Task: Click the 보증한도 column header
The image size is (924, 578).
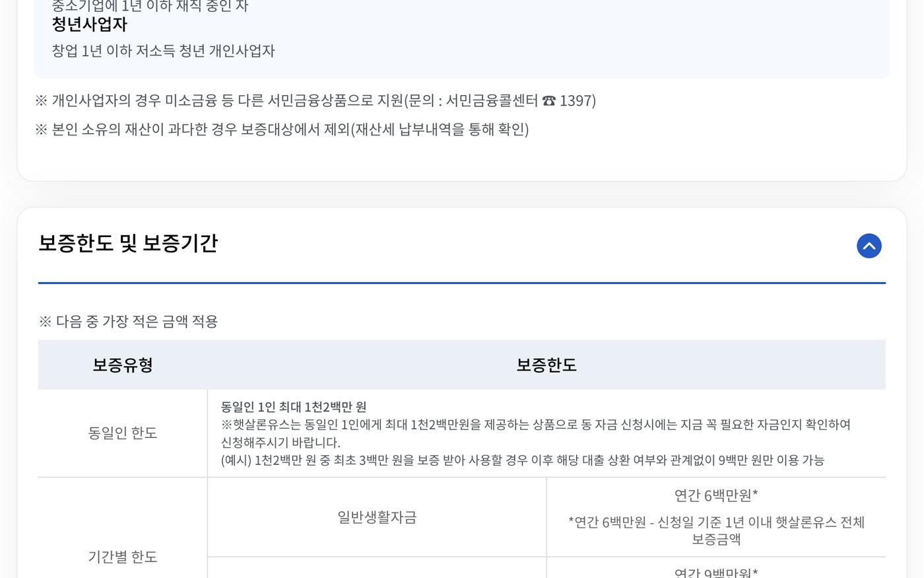Action: [546, 365]
